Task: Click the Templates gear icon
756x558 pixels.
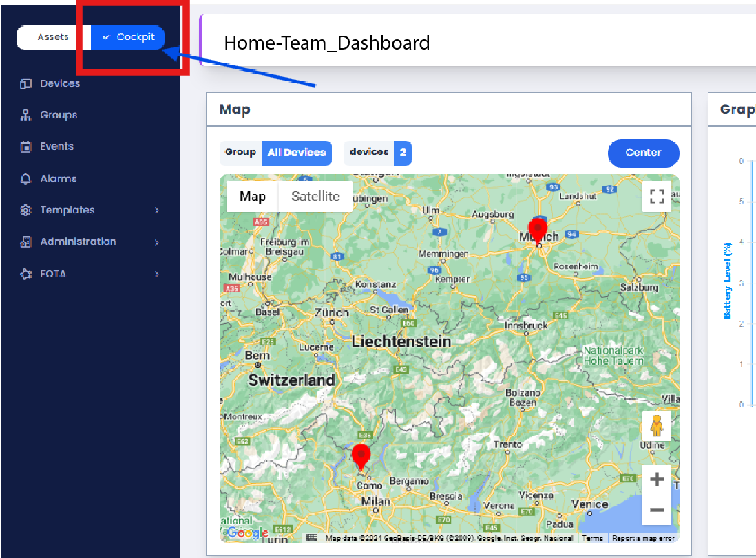Action: click(26, 211)
